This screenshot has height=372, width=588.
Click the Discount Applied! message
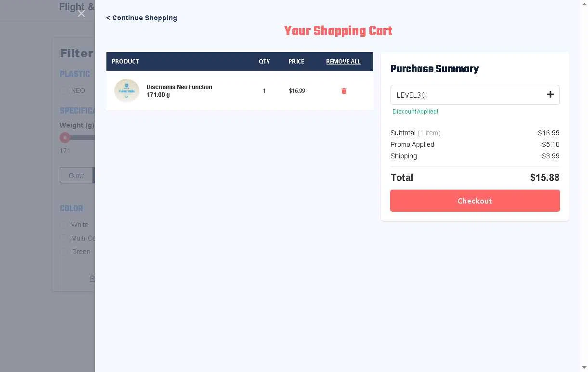pos(415,112)
